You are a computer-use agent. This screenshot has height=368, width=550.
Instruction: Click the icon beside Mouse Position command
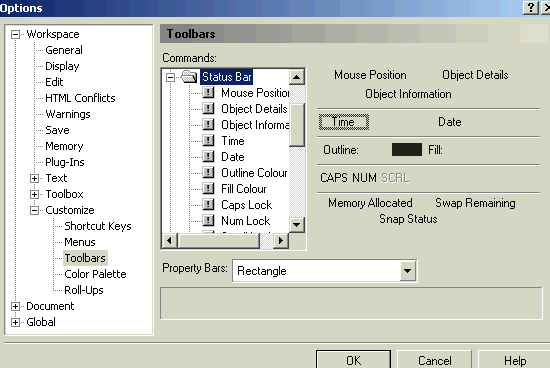208,93
